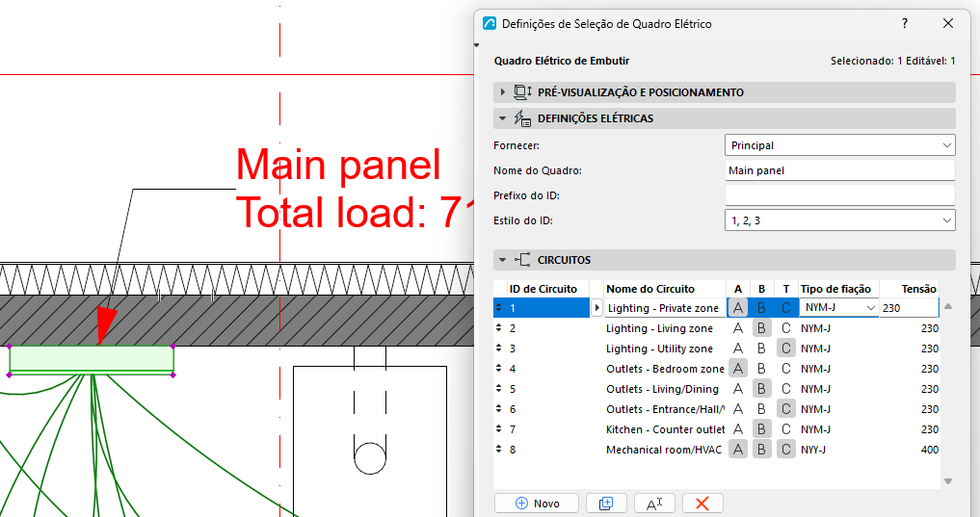Image resolution: width=980 pixels, height=517 pixels.
Task: Click the rename text icon button
Action: (x=654, y=504)
